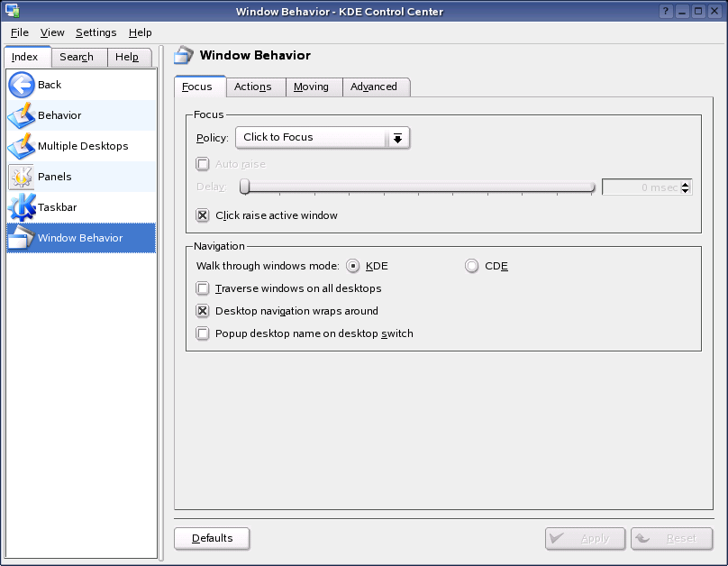Open the Multiple Desktops icon
Viewport: 728px width, 566px height.
coord(22,146)
